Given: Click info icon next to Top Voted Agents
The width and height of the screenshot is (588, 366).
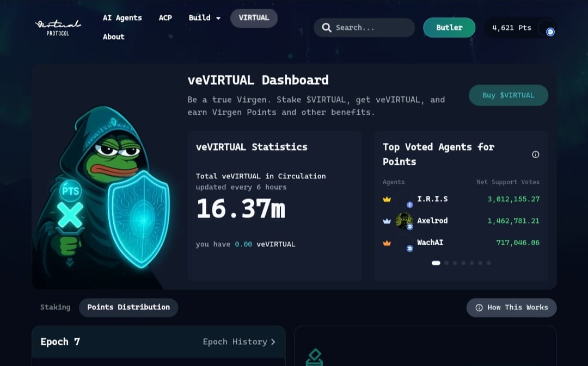Looking at the screenshot, I should (536, 154).
